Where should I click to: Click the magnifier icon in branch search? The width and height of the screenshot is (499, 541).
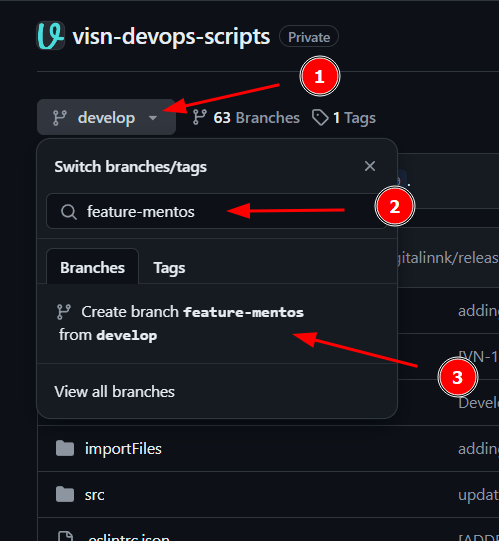tap(69, 212)
